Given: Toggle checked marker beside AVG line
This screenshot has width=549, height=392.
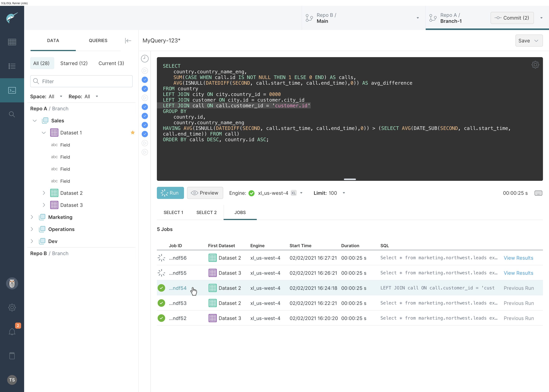Looking at the screenshot, I should point(145,89).
